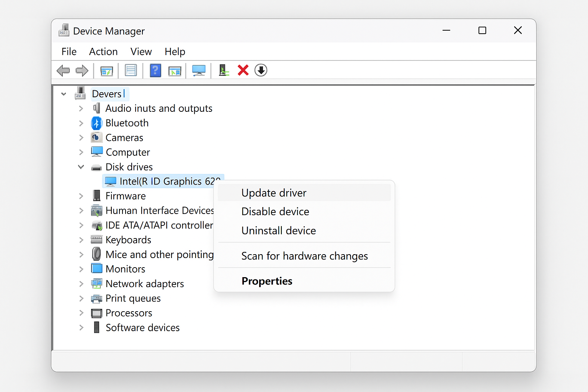Click the forward navigation arrow icon
This screenshot has width=588, height=392.
82,70
